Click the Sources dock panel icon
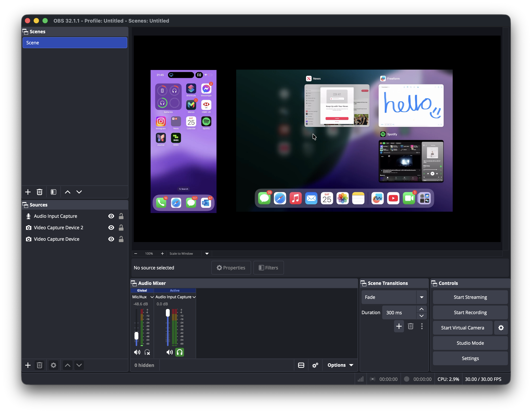This screenshot has height=413, width=532. pyautogui.click(x=25, y=205)
